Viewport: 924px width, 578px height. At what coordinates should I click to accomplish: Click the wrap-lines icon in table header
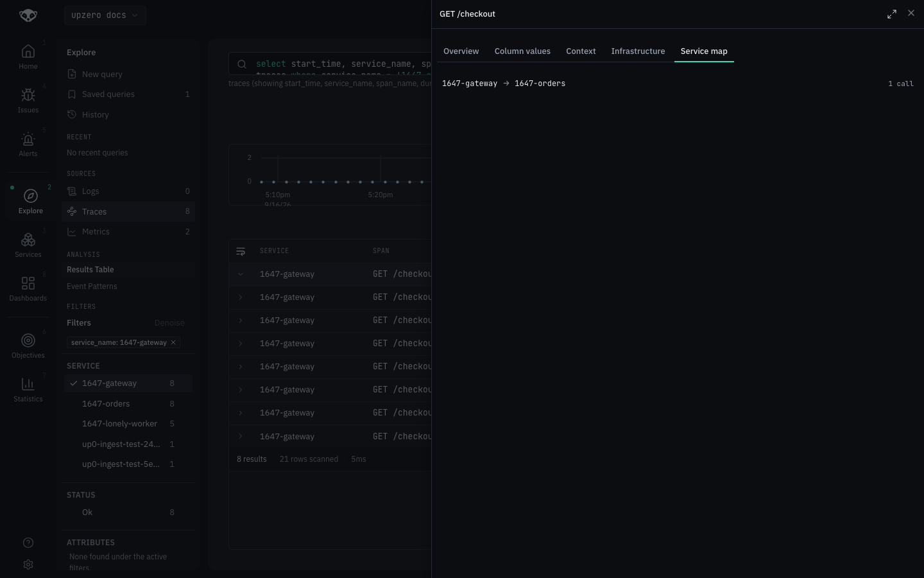[x=241, y=251]
